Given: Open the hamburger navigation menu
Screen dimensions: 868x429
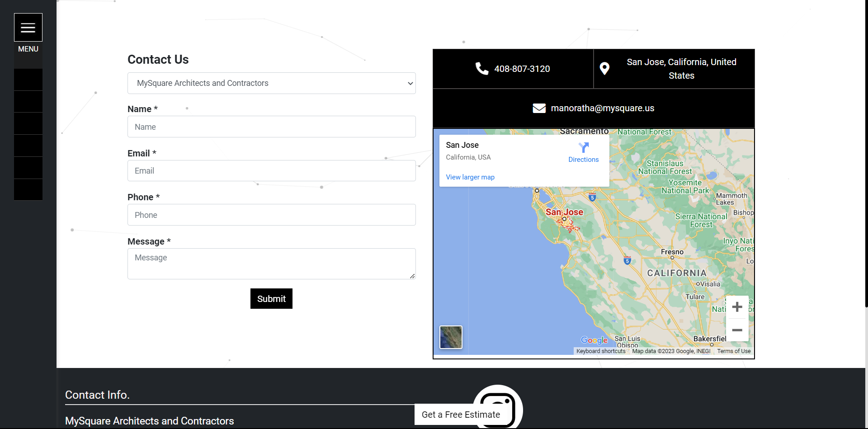Looking at the screenshot, I should [x=28, y=27].
